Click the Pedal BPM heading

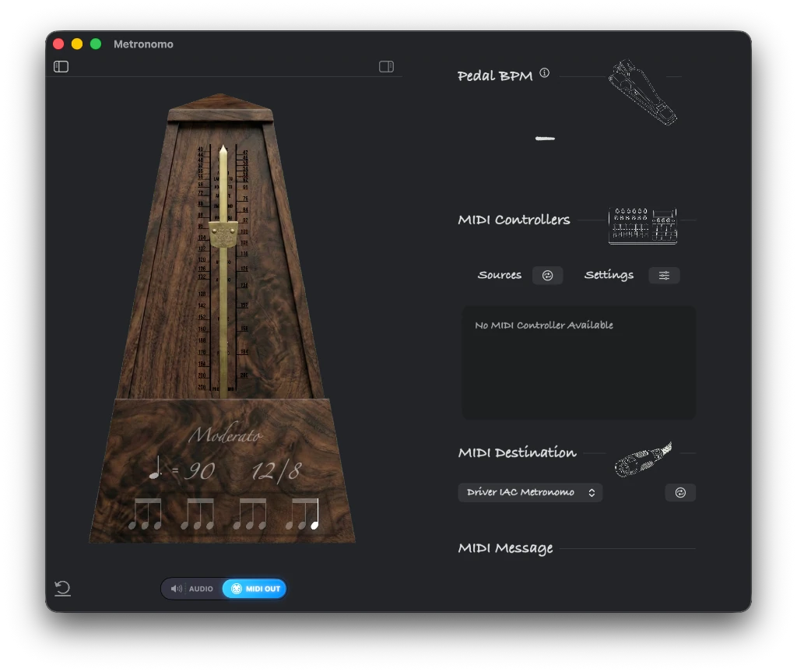495,76
